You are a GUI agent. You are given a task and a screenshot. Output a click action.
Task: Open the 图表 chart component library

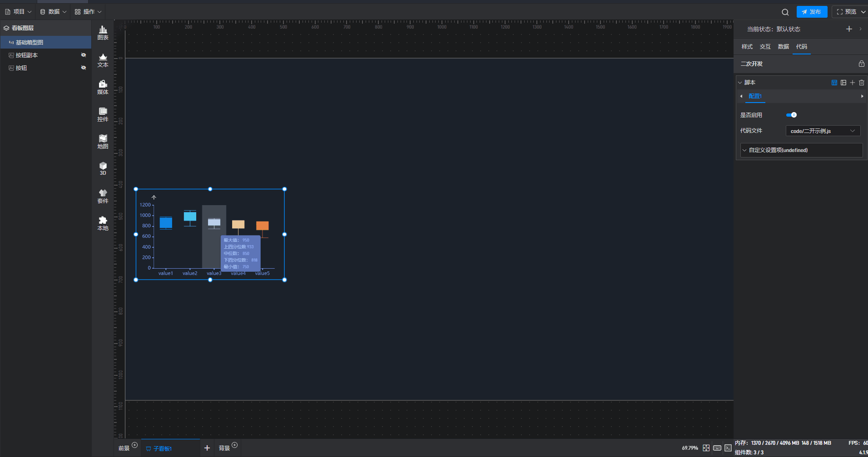103,33
